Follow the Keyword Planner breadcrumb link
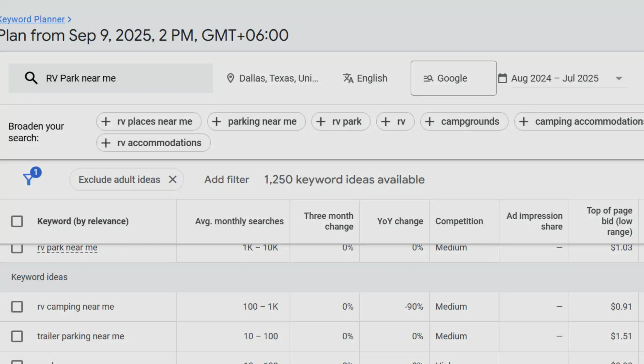 (32, 19)
